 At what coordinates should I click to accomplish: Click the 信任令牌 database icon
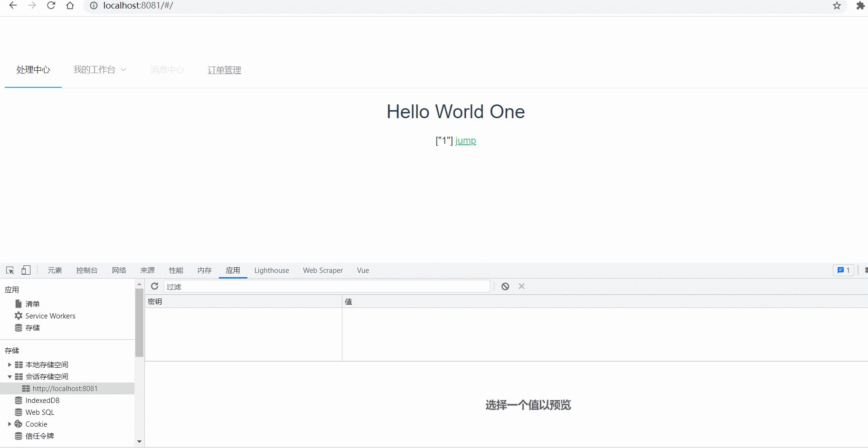pyautogui.click(x=19, y=436)
